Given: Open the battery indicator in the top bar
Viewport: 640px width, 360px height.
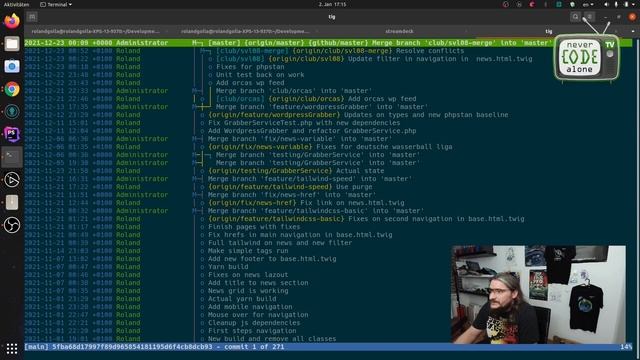Looking at the screenshot, I should (627, 4).
